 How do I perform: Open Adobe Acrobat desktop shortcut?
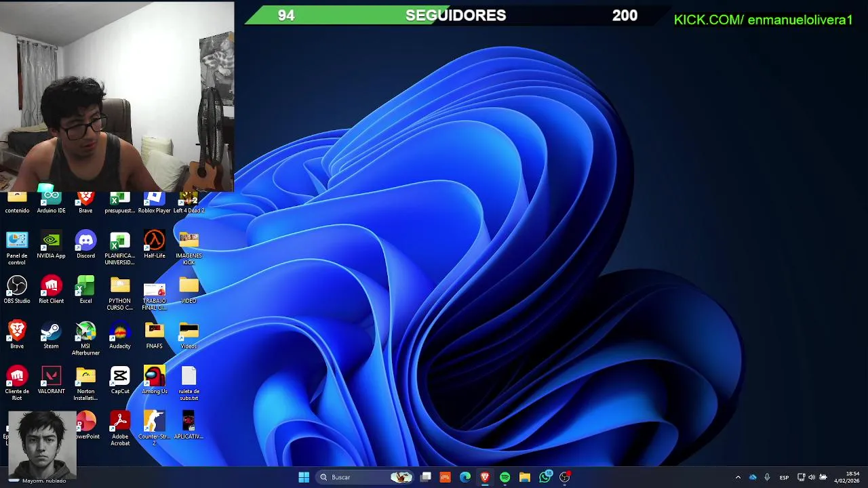[x=120, y=429]
